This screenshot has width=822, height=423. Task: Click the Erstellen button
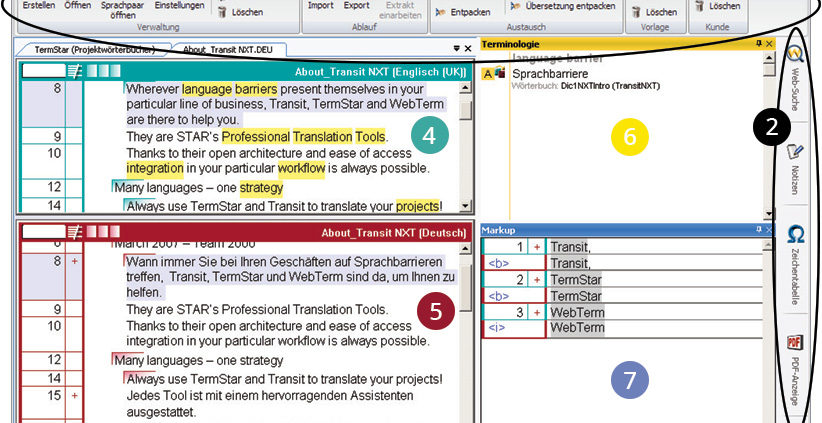(x=39, y=5)
